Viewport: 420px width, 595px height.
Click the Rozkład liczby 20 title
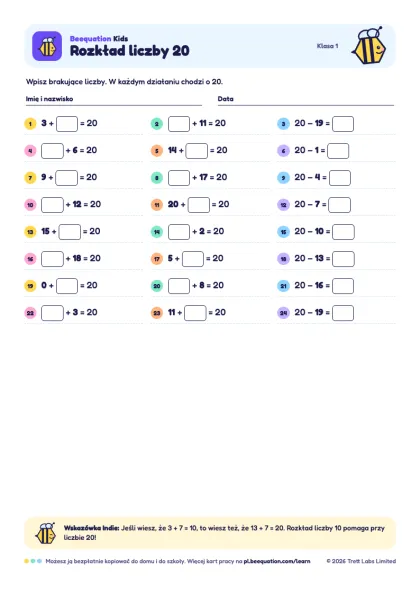(130, 51)
